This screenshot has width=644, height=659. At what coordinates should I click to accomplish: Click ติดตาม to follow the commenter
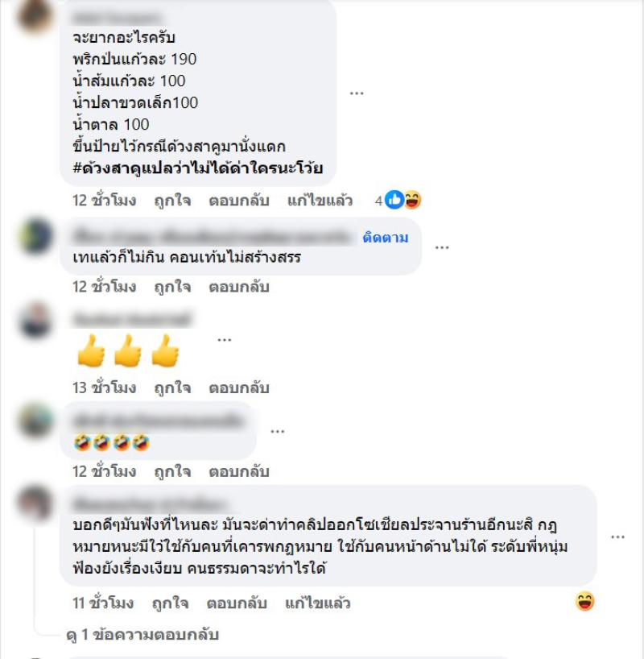pos(386,238)
